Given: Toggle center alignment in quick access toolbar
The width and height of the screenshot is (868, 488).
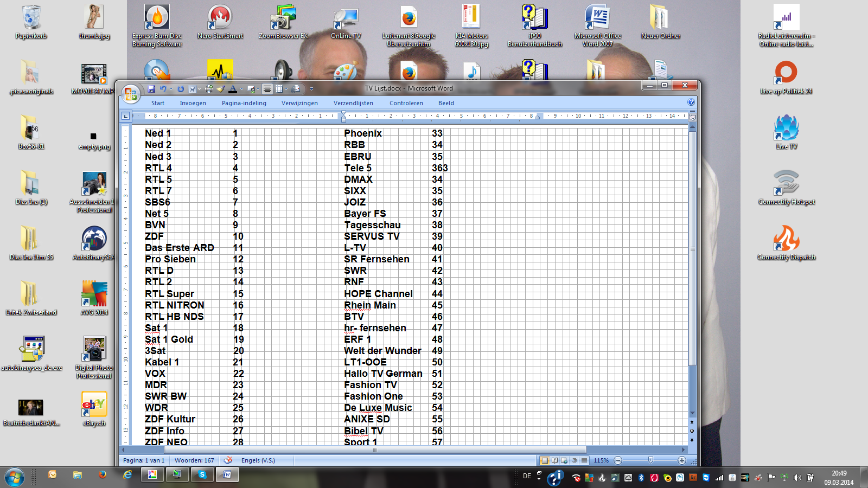Looking at the screenshot, I should click(x=267, y=89).
